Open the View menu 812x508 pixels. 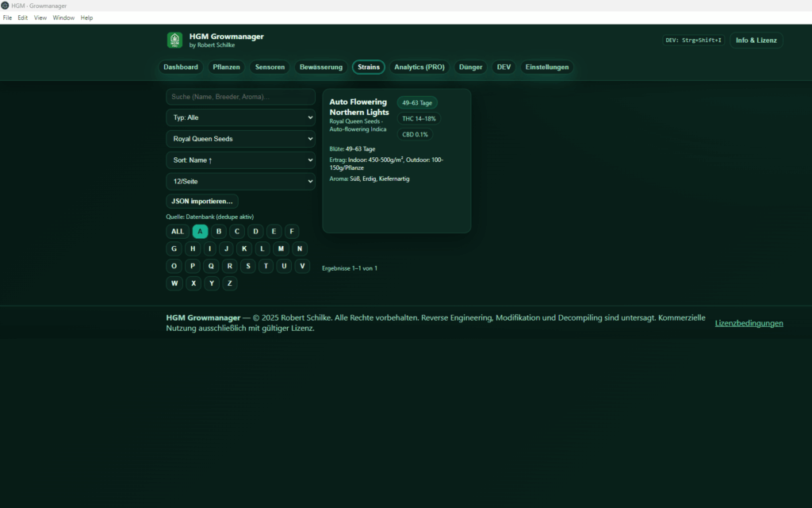click(x=40, y=17)
